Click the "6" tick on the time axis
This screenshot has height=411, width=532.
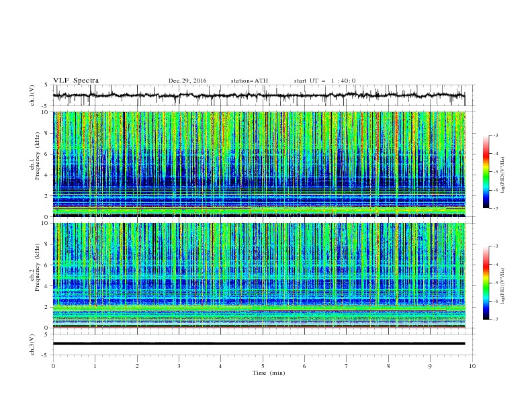[304, 366]
